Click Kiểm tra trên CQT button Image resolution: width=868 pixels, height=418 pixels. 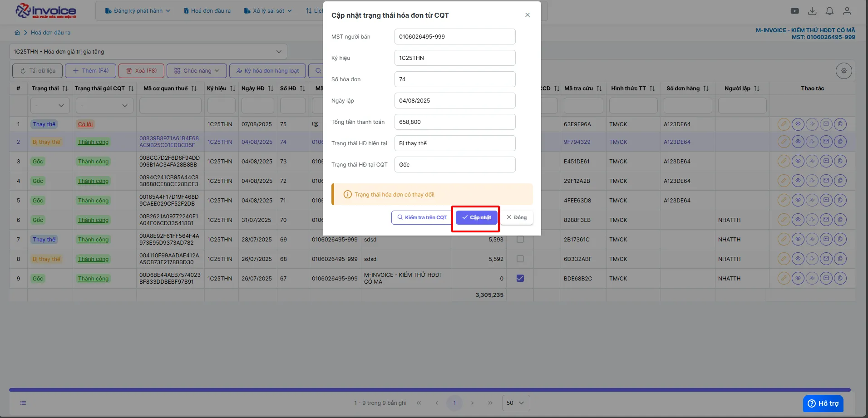coord(422,217)
